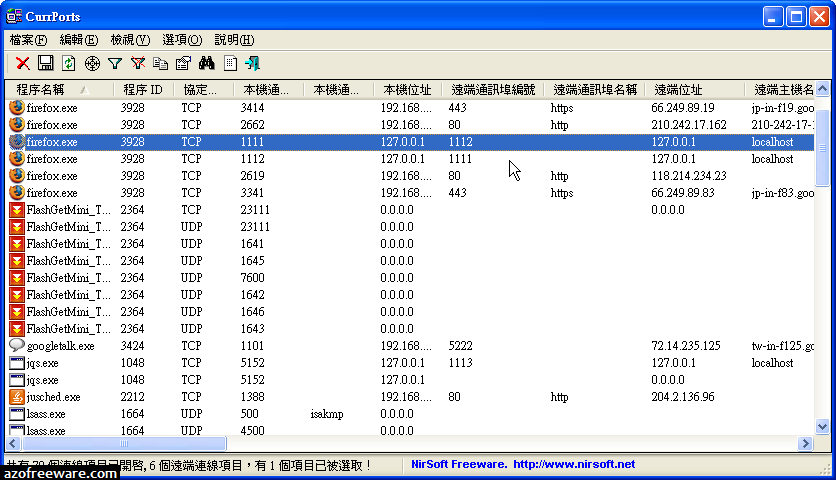The height and width of the screenshot is (480, 836).
Task: Click FlashGetMini icon in TCP 23111 row
Action: tap(17, 210)
